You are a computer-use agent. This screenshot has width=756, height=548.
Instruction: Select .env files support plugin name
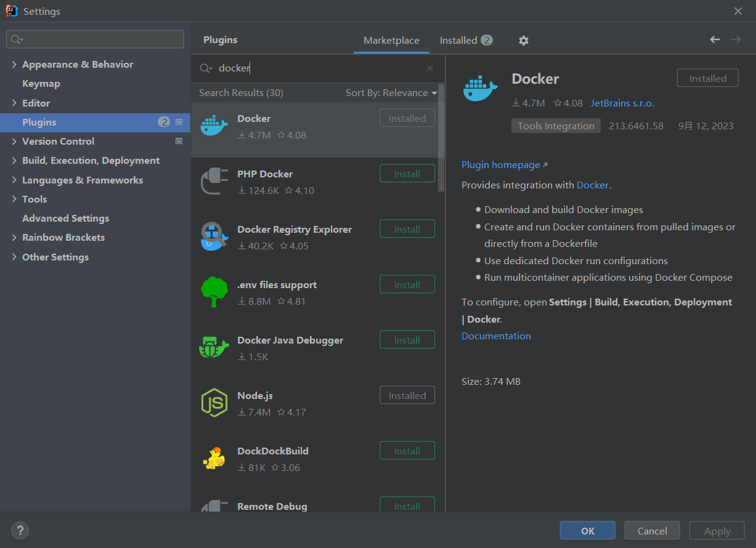[277, 284]
